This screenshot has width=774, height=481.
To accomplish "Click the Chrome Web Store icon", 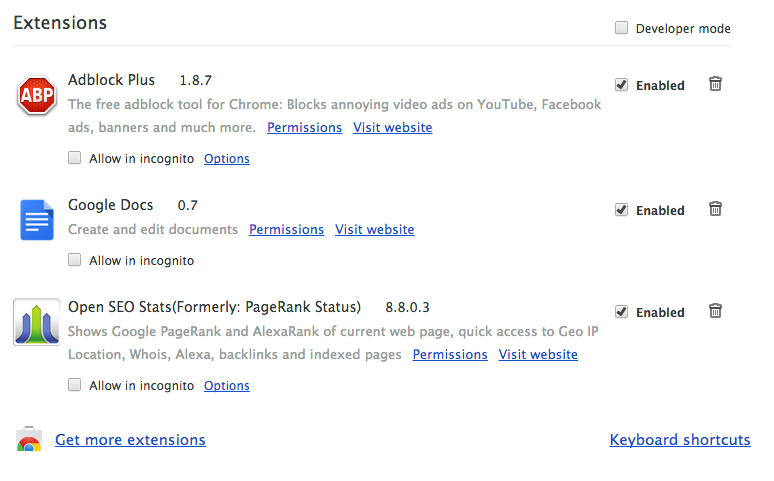I will tap(29, 440).
